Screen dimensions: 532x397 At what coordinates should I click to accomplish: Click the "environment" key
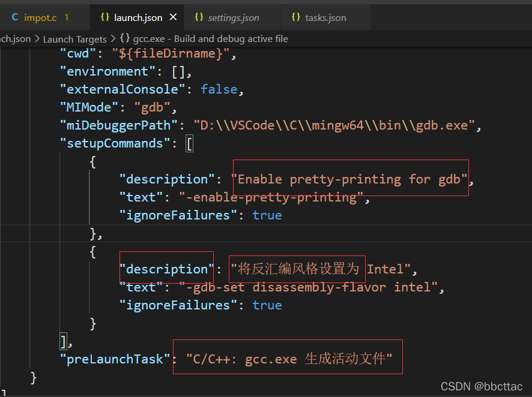(107, 71)
